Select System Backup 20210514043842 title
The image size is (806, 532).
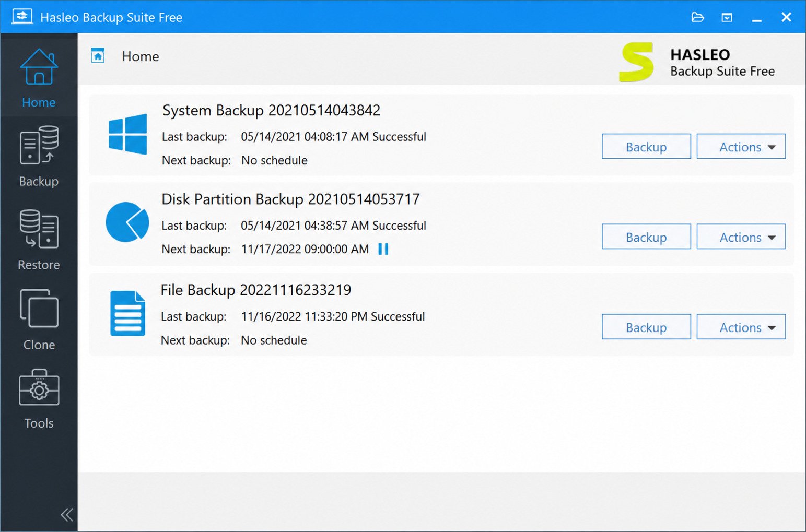point(271,111)
